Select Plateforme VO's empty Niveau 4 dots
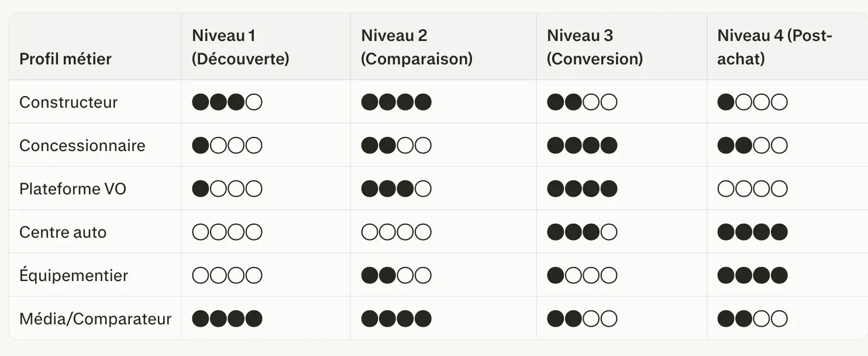This screenshot has width=868, height=356. pyautogui.click(x=752, y=189)
